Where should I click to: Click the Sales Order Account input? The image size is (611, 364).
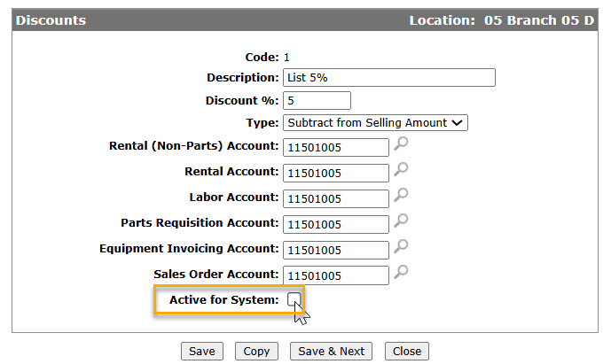(336, 275)
